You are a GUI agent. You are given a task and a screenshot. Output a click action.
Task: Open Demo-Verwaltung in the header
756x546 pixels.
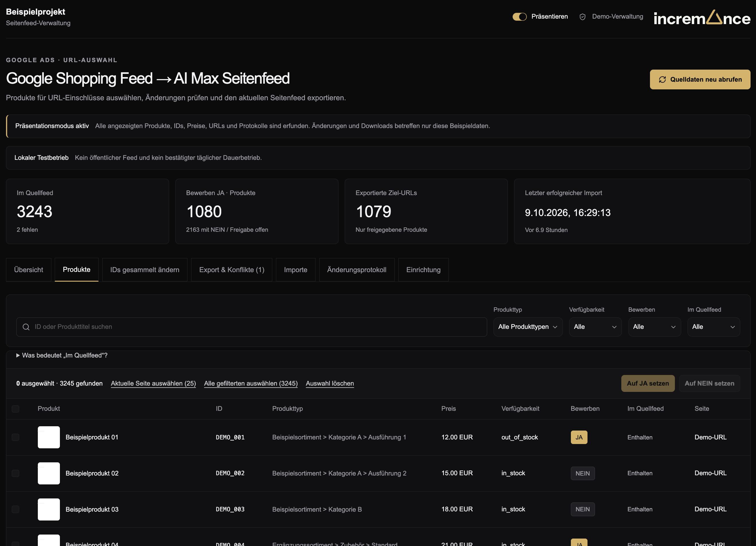617,17
